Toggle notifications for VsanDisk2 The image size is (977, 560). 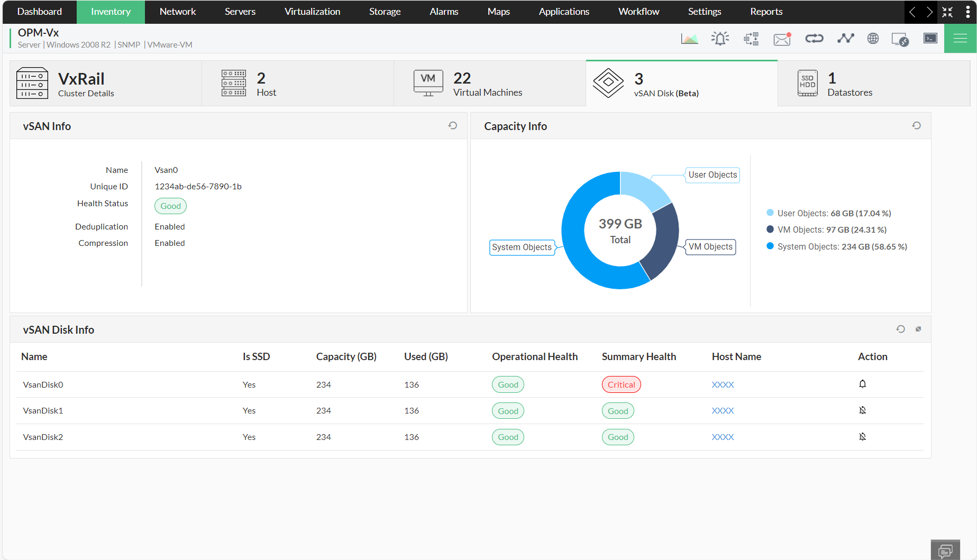[x=862, y=436]
